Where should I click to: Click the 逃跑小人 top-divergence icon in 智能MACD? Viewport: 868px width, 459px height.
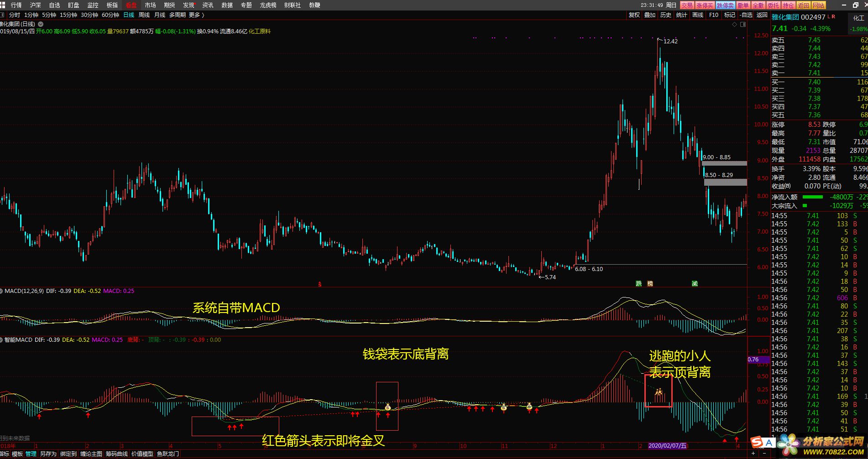click(659, 391)
